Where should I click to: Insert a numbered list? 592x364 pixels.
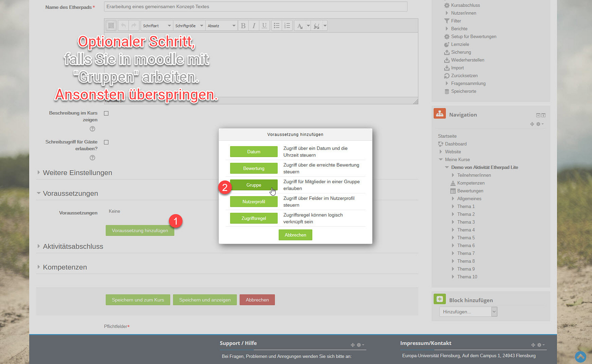(287, 26)
